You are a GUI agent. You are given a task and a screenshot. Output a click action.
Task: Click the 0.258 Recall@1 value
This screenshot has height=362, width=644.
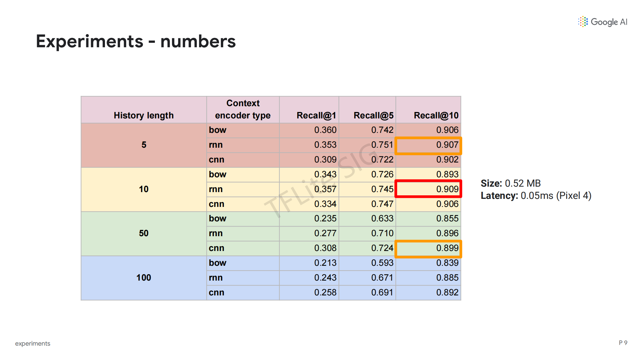tap(325, 292)
